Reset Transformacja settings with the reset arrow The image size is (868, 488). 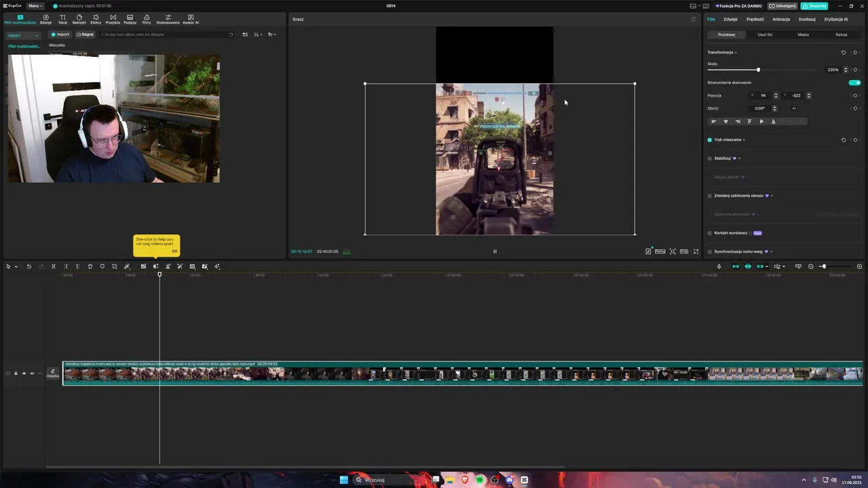point(844,52)
